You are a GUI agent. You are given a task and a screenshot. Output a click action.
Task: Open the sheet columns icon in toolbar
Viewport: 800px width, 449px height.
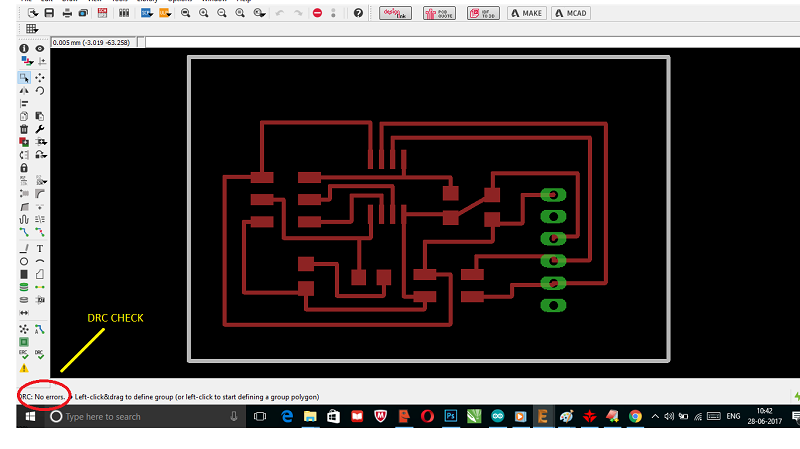124,13
